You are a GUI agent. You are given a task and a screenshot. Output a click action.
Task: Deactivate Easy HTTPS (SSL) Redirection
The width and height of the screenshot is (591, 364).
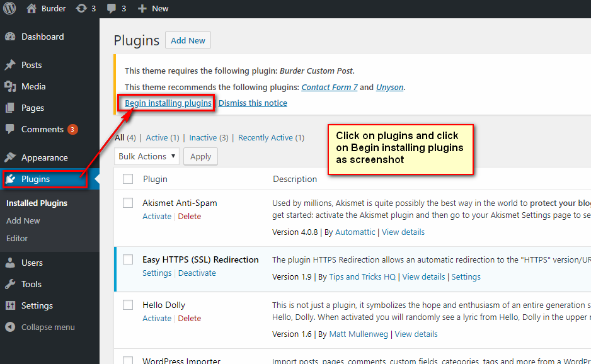click(x=197, y=273)
